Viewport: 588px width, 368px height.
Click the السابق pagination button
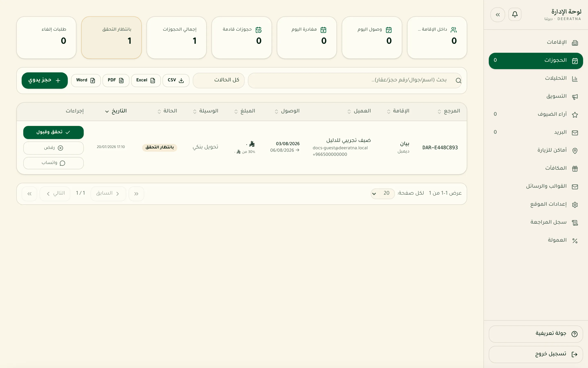pos(108,194)
